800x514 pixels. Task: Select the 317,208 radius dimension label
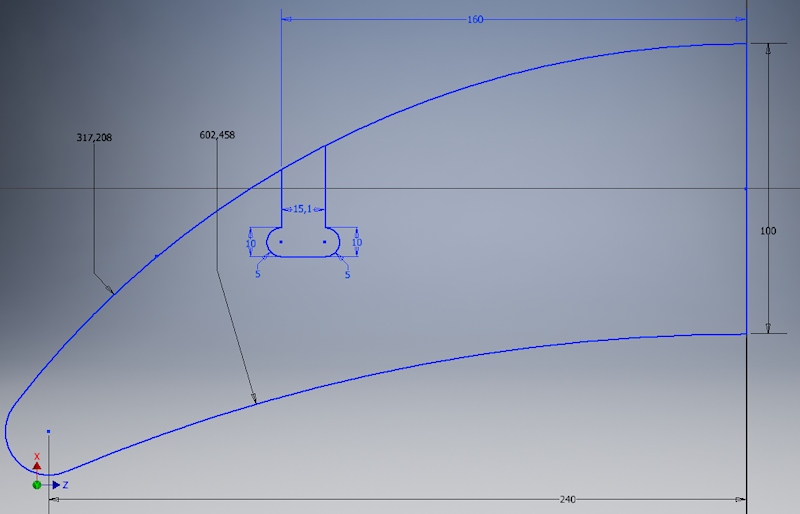[94, 137]
